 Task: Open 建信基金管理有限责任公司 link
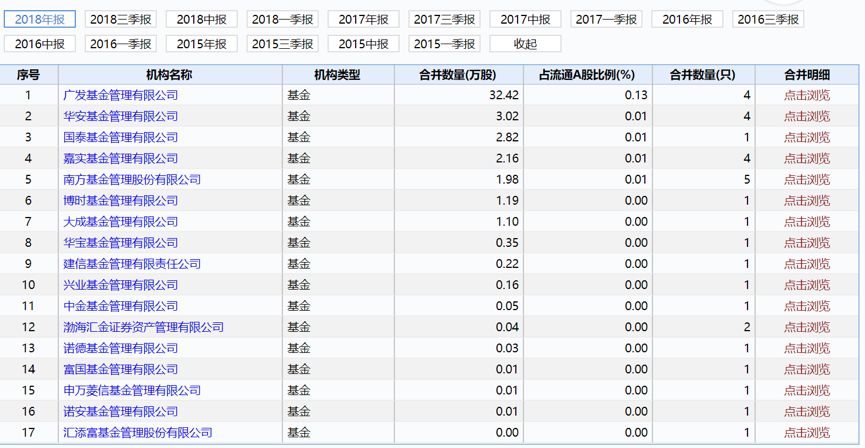tap(132, 264)
